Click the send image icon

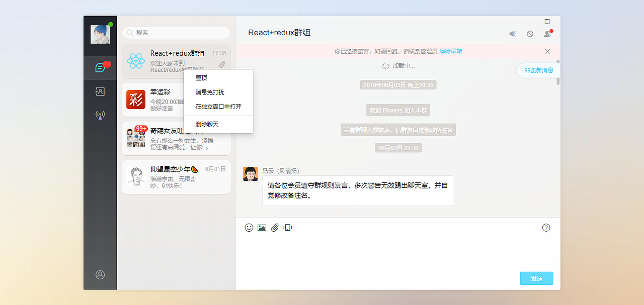(x=262, y=228)
